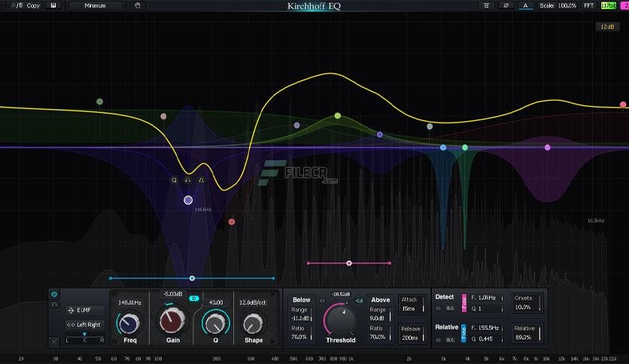This screenshot has height=364, width=629.
Task: Click the red Gain knob
Action: click(x=172, y=321)
